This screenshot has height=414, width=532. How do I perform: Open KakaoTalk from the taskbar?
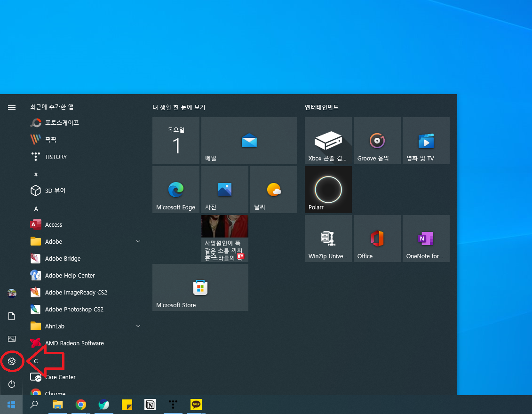tap(196, 405)
